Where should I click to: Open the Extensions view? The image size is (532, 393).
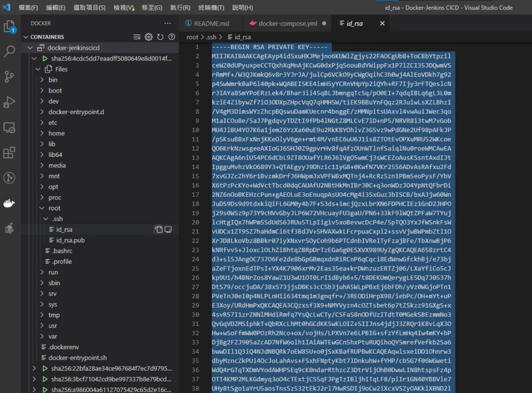9,152
